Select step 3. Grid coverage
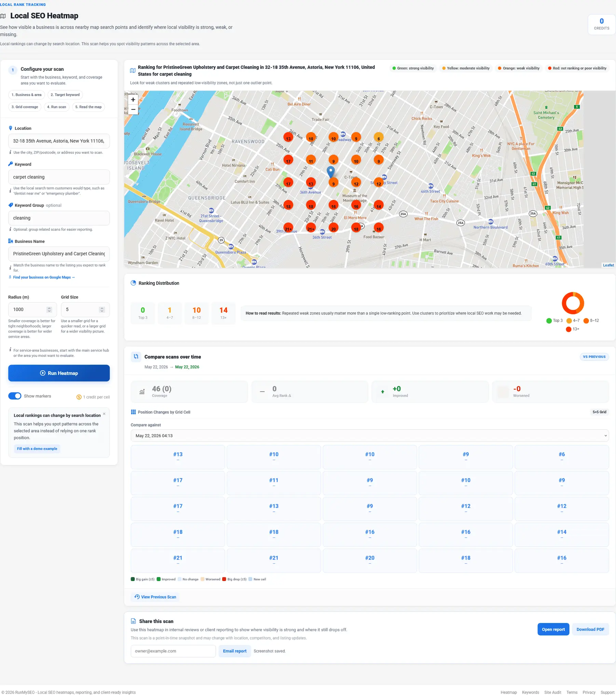This screenshot has width=616, height=700. point(25,107)
